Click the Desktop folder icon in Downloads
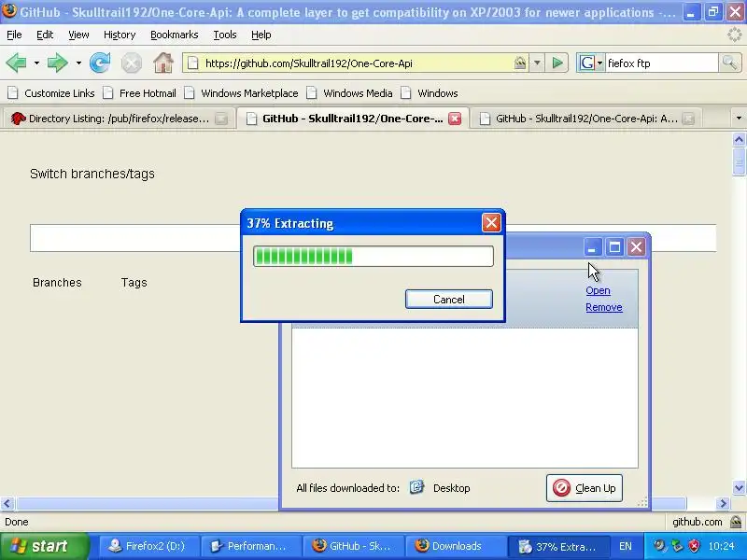Image resolution: width=747 pixels, height=560 pixels. point(416,487)
